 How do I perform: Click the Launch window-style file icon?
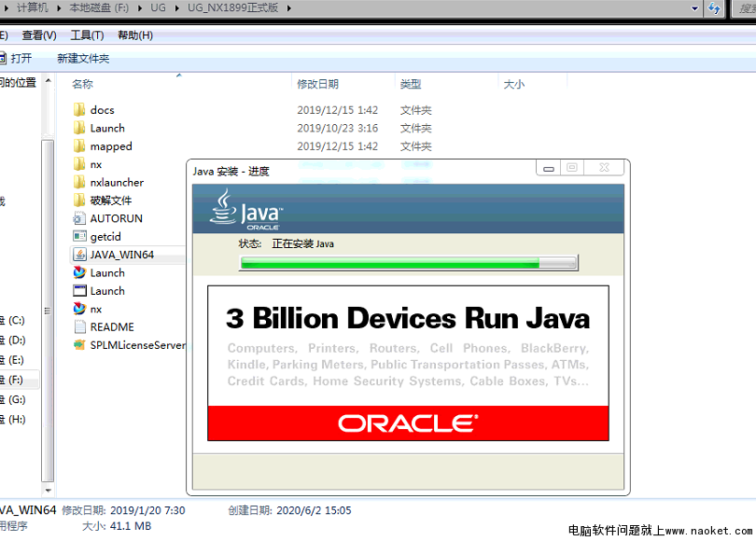click(x=79, y=290)
